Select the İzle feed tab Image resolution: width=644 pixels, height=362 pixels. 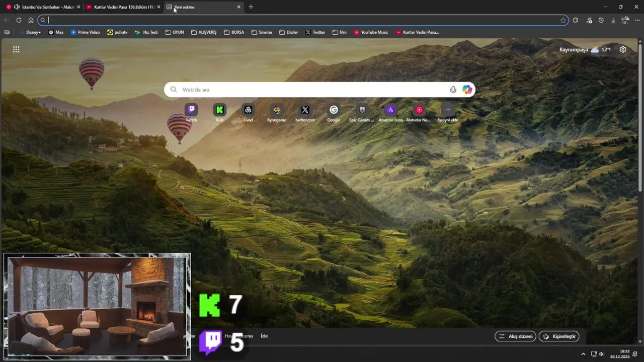coord(264,336)
